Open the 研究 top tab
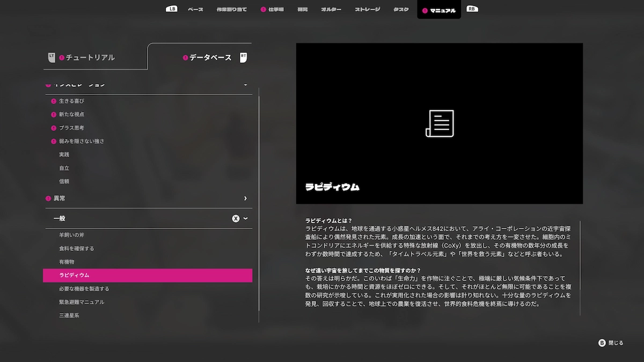644x362 pixels. (303, 10)
